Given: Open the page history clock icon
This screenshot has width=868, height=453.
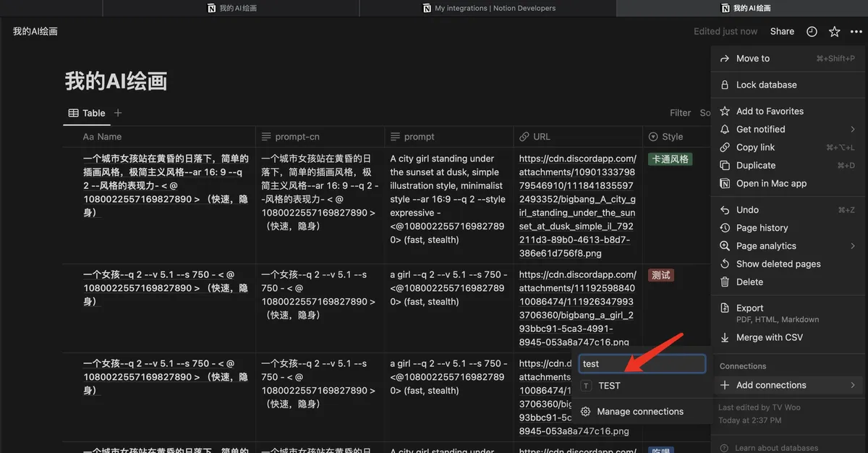Looking at the screenshot, I should tap(812, 32).
